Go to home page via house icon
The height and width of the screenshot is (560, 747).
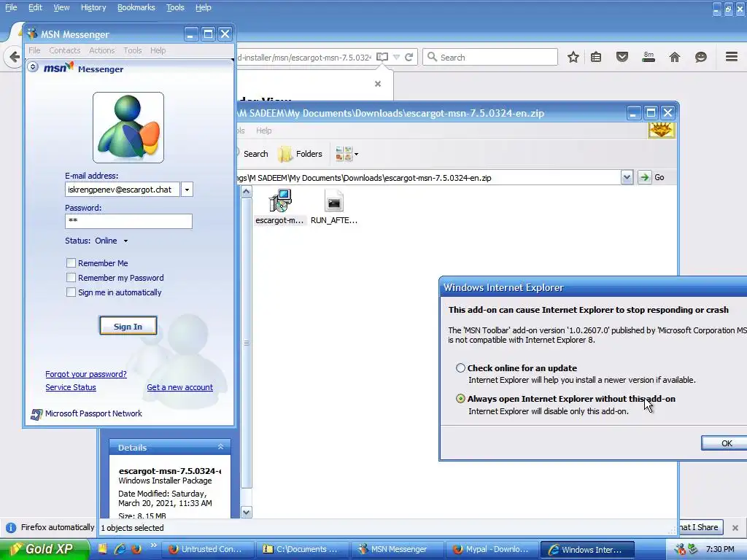(x=675, y=57)
